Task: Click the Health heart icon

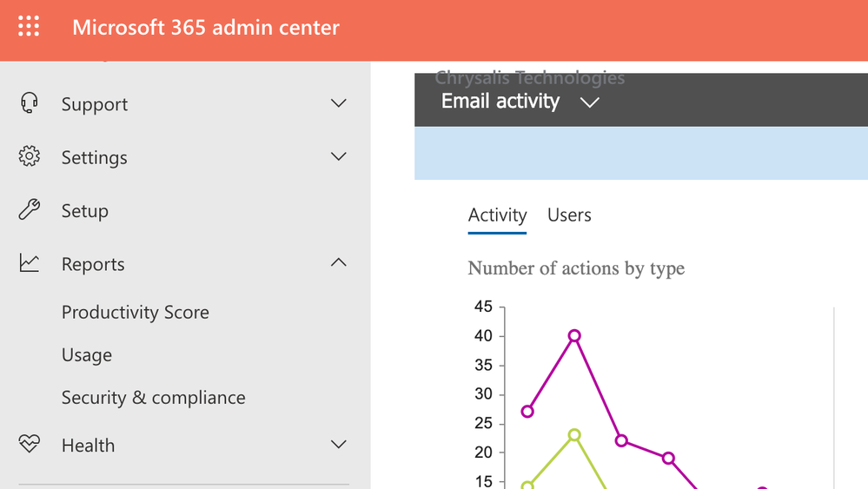Action: click(30, 445)
